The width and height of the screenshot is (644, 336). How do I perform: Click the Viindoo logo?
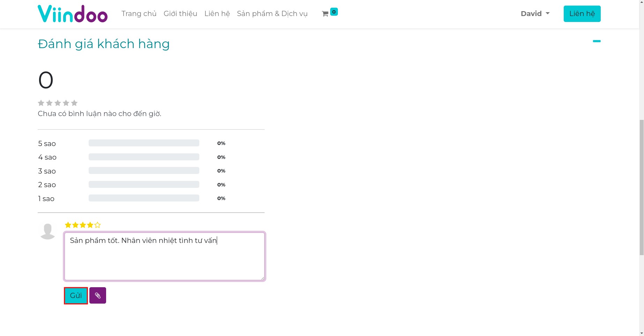click(73, 14)
